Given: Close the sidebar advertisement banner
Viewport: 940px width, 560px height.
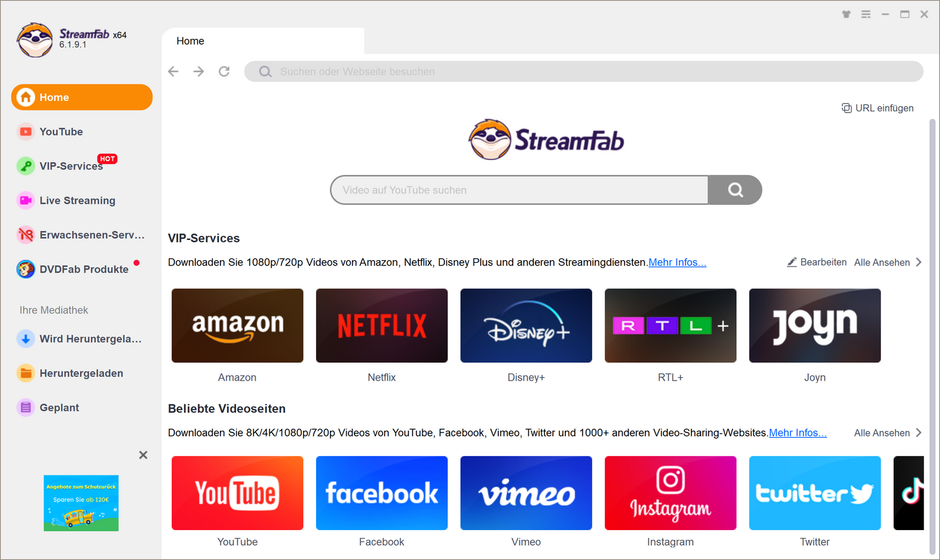Looking at the screenshot, I should 143,455.
